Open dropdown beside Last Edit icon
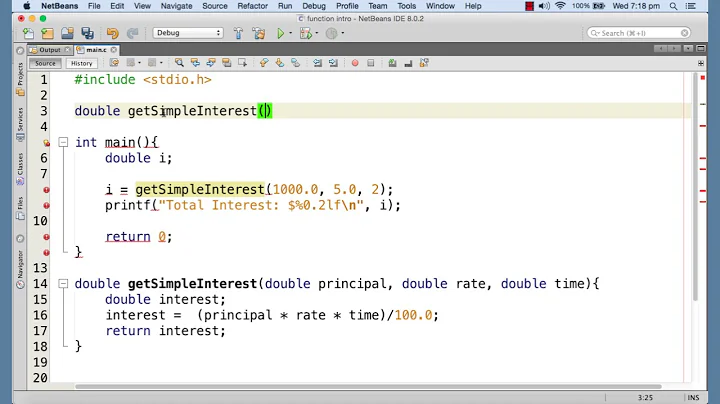The height and width of the screenshot is (404, 720). pyautogui.click(x=140, y=63)
